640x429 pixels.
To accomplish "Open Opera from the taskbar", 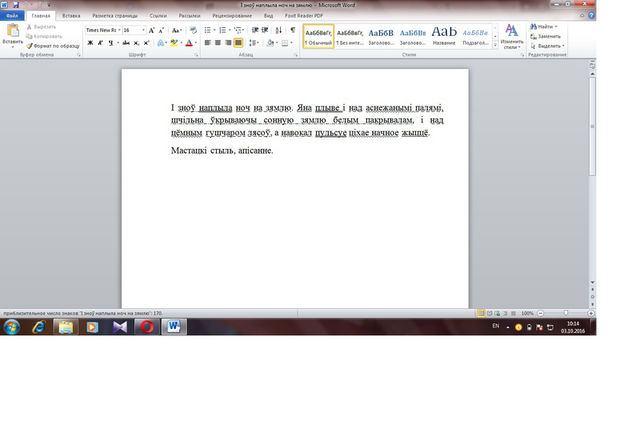I will [147, 327].
